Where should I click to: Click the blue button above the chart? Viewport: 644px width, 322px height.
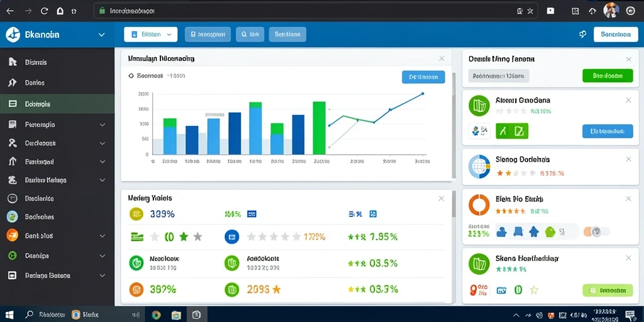tap(423, 77)
